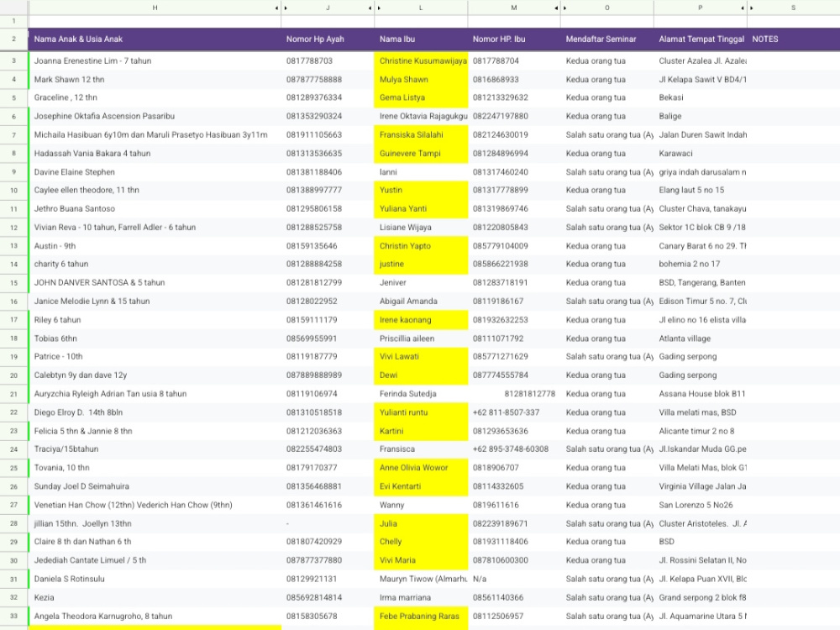Select cell 'Joanna Erenestine Lim - 7 tahun'
Screen dimensions: 840x630
155,61
